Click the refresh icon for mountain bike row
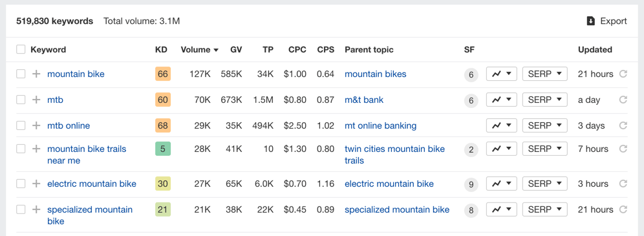Image resolution: width=644 pixels, height=236 pixels. pyautogui.click(x=623, y=74)
